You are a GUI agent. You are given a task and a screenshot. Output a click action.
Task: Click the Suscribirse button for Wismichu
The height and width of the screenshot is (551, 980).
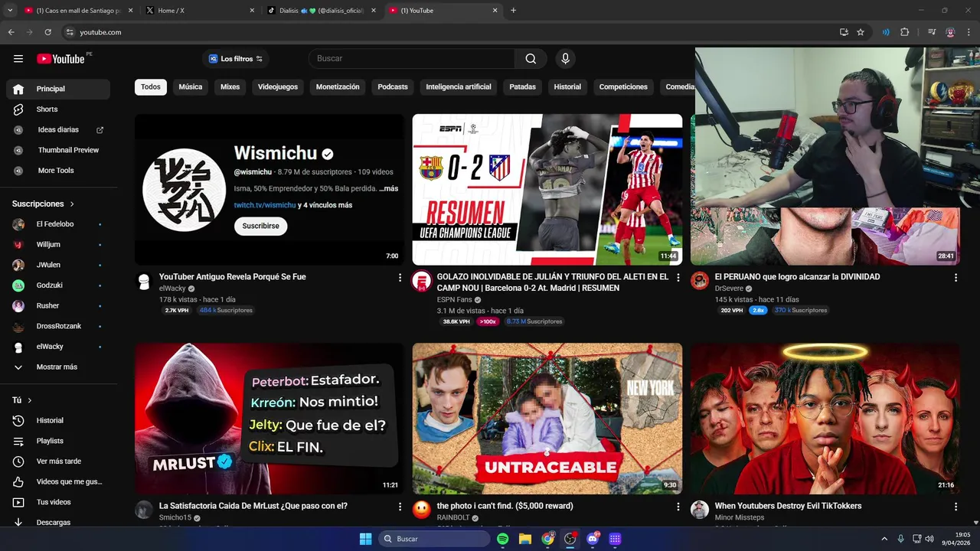(x=260, y=226)
